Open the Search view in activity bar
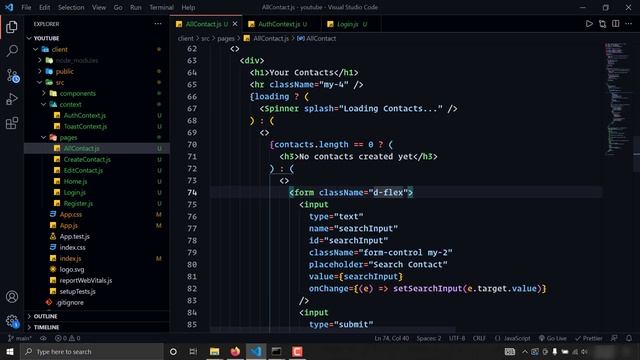640x360 pixels. (12, 51)
